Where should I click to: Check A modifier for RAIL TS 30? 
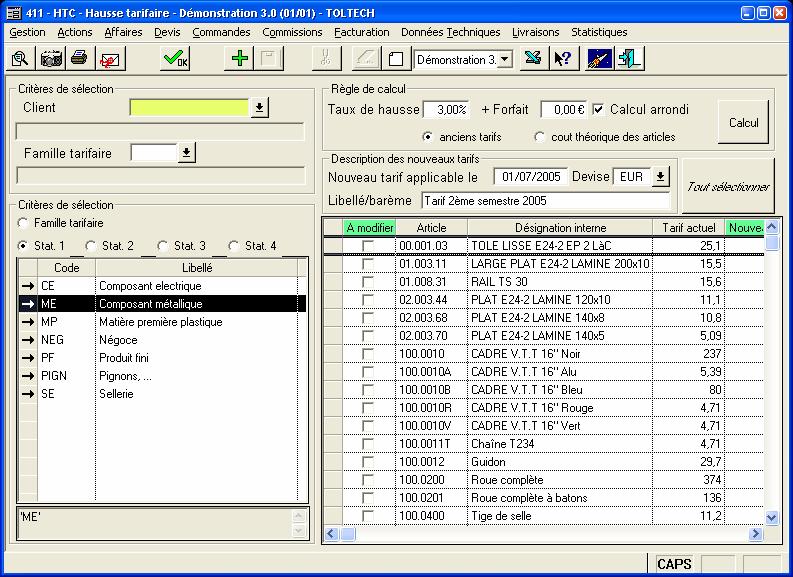tap(368, 282)
